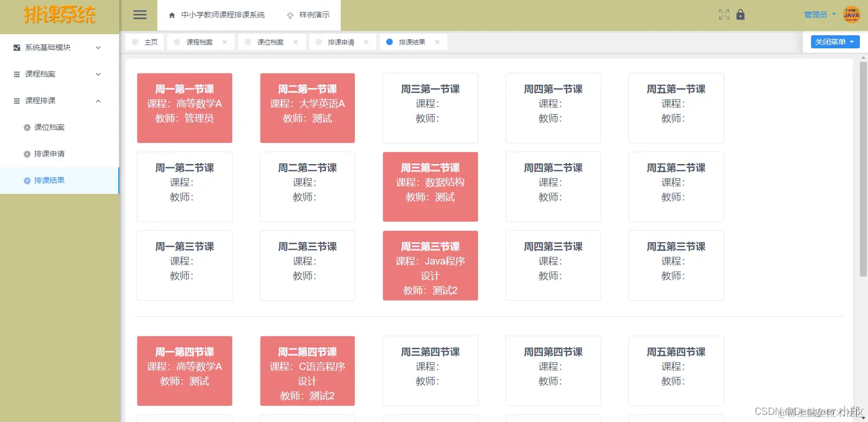Image resolution: width=868 pixels, height=422 pixels.
Task: Collapse the 课程排课 sidebar chevron
Action: point(98,101)
